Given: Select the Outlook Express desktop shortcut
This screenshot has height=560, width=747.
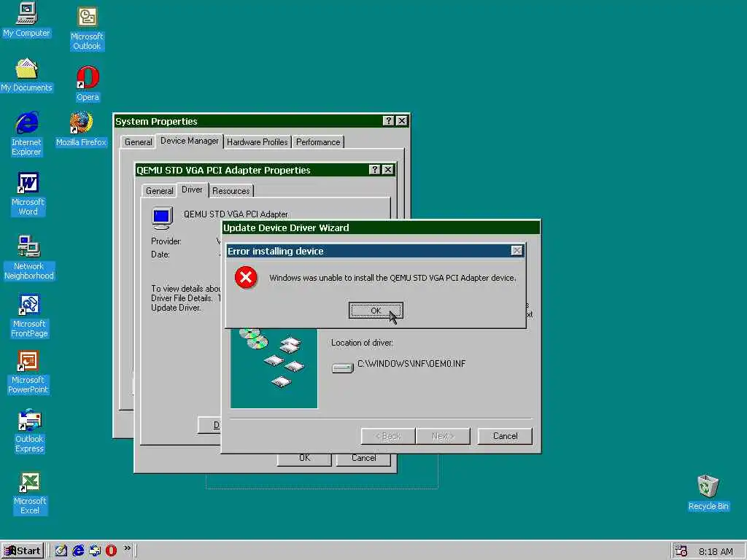Looking at the screenshot, I should click(x=29, y=431).
